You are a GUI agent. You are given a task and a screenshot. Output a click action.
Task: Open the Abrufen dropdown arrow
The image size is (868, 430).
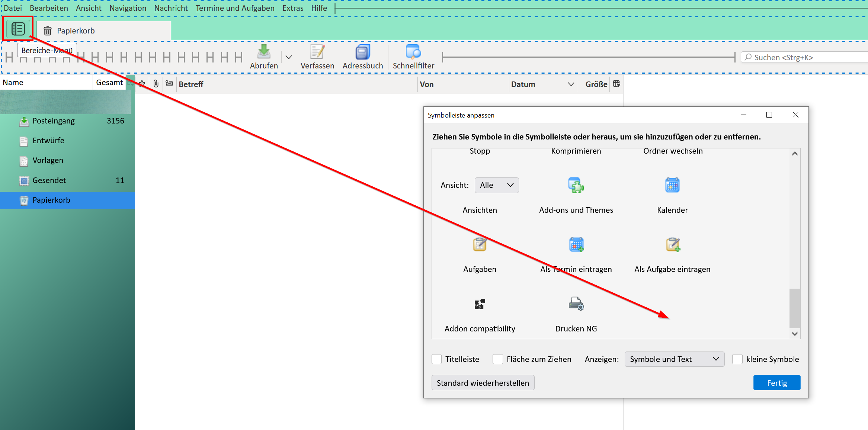click(289, 57)
